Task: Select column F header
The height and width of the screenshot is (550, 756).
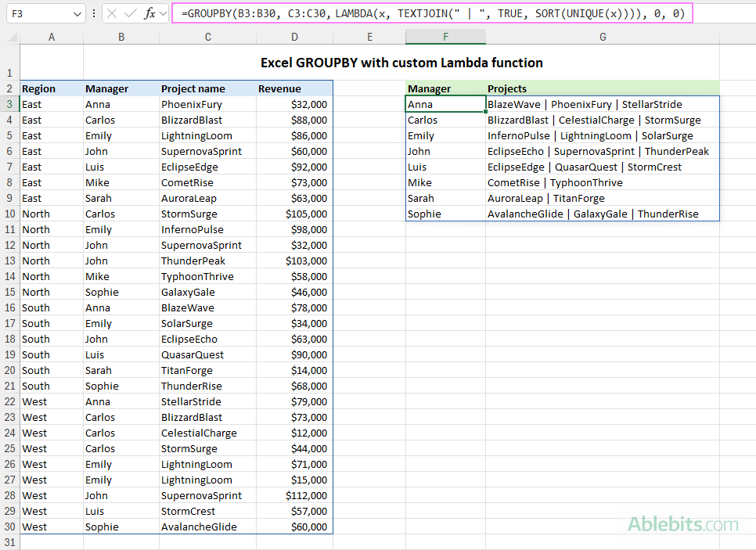Action: (445, 37)
